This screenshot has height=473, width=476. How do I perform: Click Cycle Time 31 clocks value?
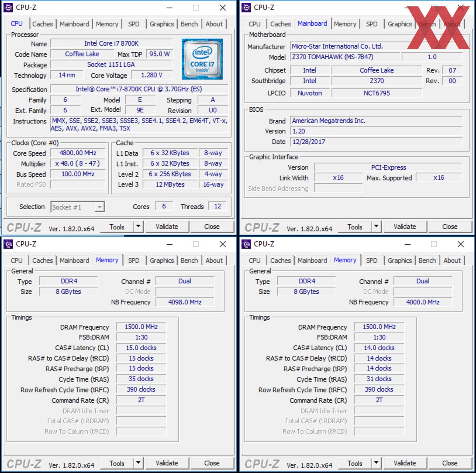point(379,379)
